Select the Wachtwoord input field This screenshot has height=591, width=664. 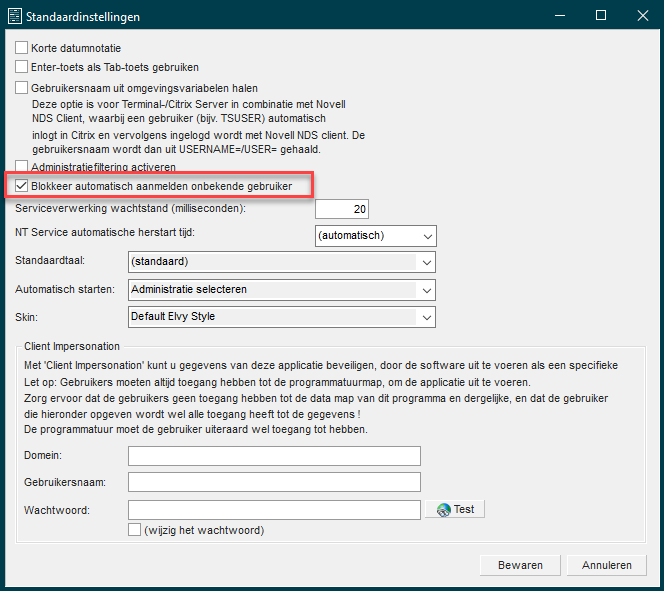tap(274, 510)
